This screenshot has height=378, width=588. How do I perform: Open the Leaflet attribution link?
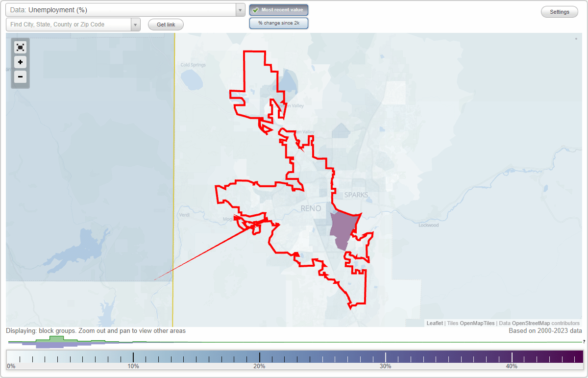(x=434, y=323)
